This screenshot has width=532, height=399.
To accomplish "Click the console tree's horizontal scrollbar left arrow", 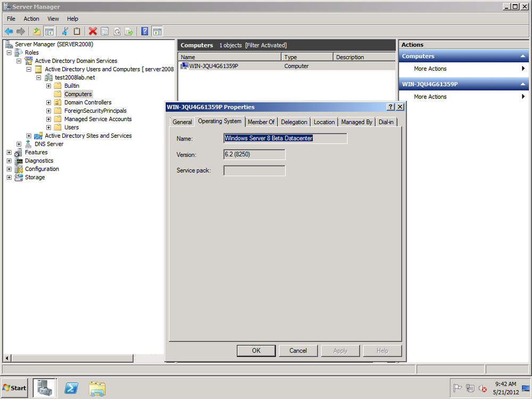I will 7,358.
